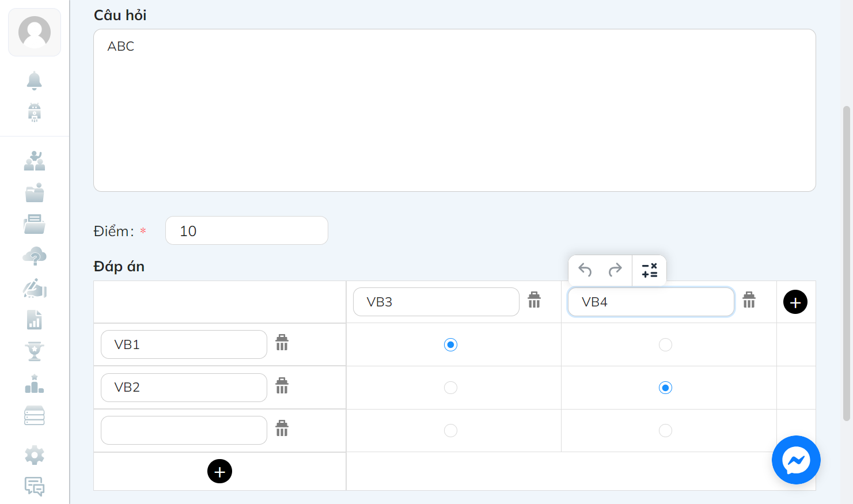The width and height of the screenshot is (853, 504).
Task: Add a new answer column with the plus button
Action: tap(795, 302)
